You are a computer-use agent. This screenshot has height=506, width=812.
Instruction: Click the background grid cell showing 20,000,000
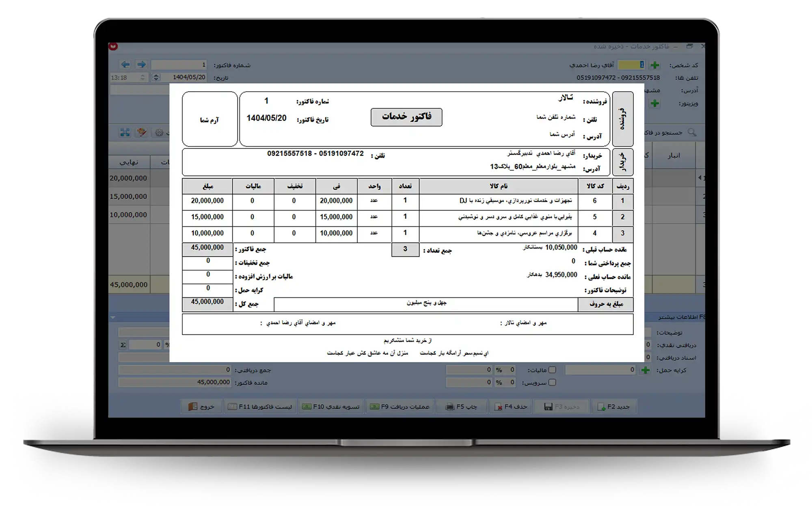pyautogui.click(x=129, y=178)
